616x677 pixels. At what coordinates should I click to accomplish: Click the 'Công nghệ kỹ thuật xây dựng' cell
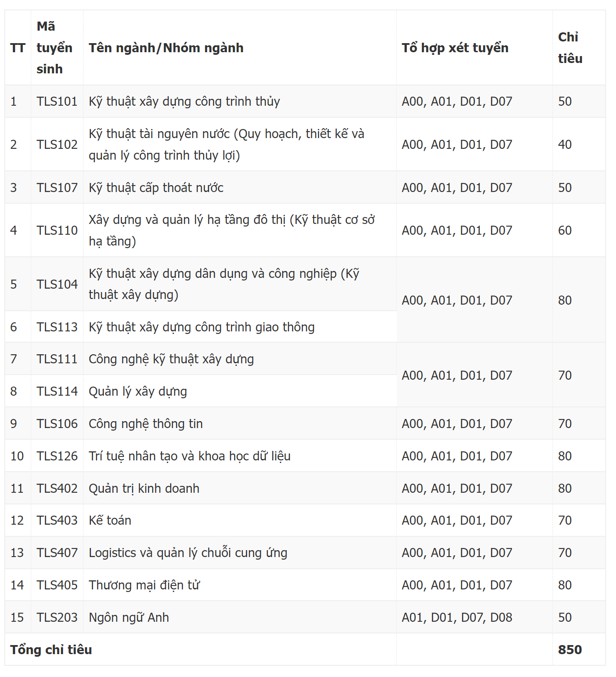(171, 359)
